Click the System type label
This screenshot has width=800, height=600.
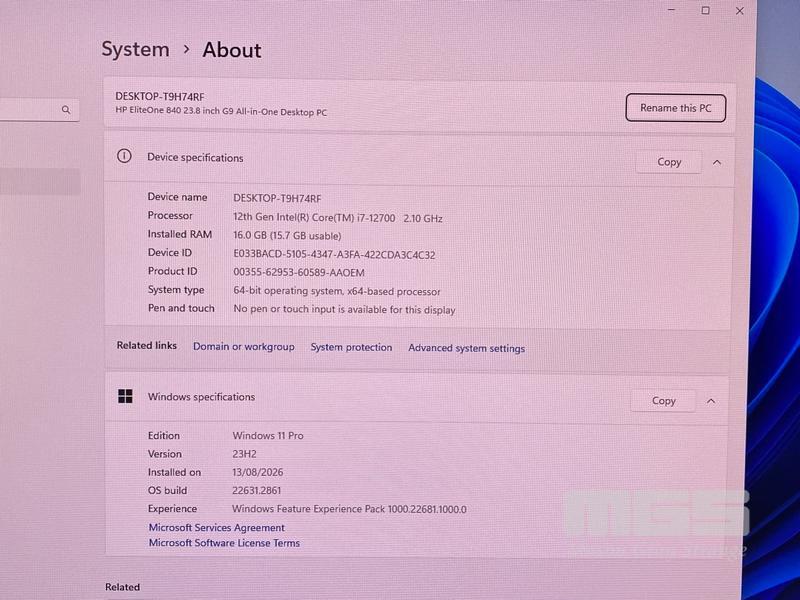point(176,290)
